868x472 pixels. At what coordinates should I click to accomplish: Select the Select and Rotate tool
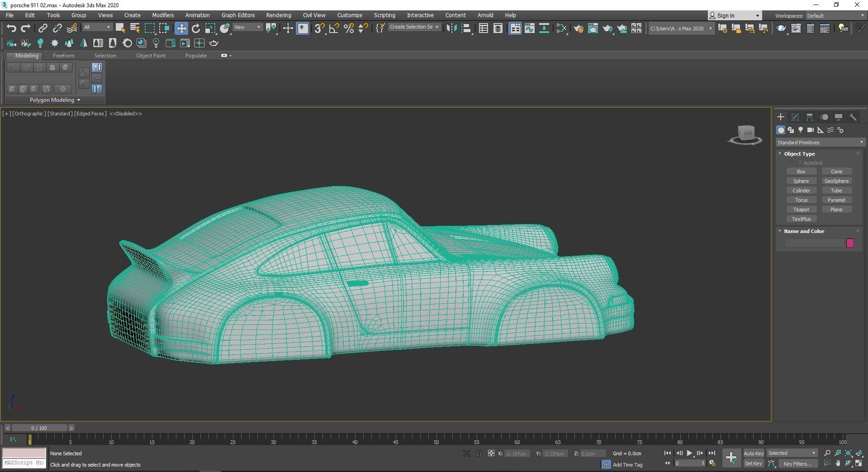coord(196,28)
